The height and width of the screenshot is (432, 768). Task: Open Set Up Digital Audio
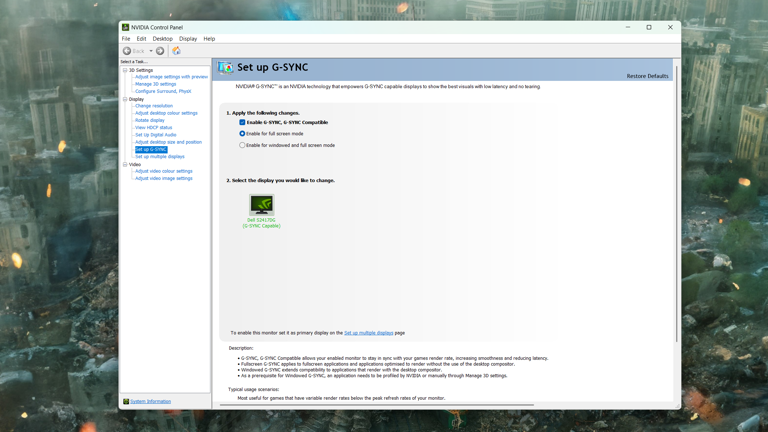point(156,135)
